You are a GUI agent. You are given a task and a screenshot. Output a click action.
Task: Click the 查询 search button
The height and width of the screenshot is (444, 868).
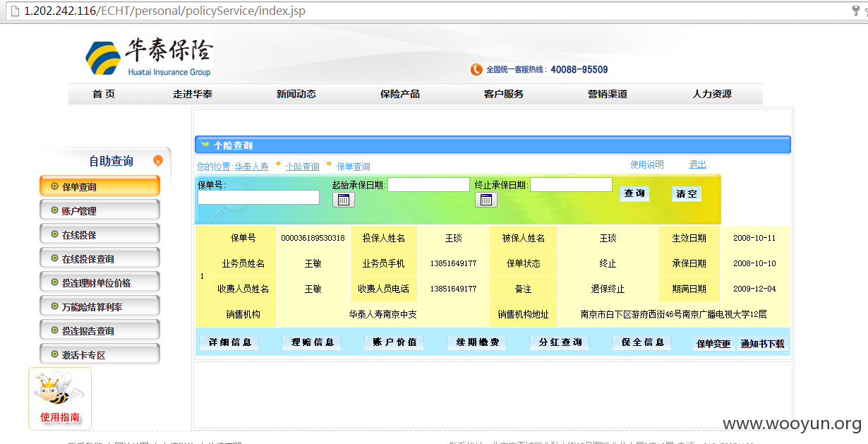(x=634, y=193)
